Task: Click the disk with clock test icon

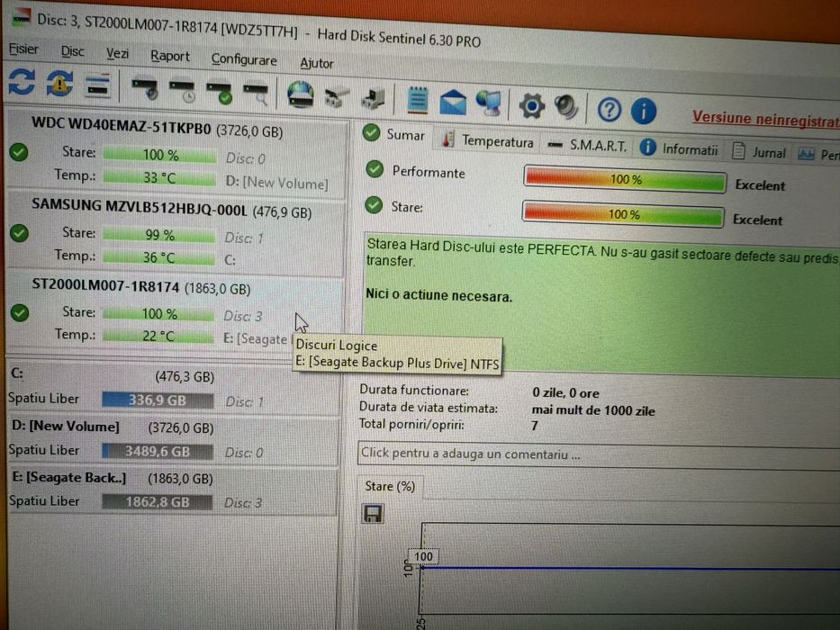Action: [x=182, y=91]
